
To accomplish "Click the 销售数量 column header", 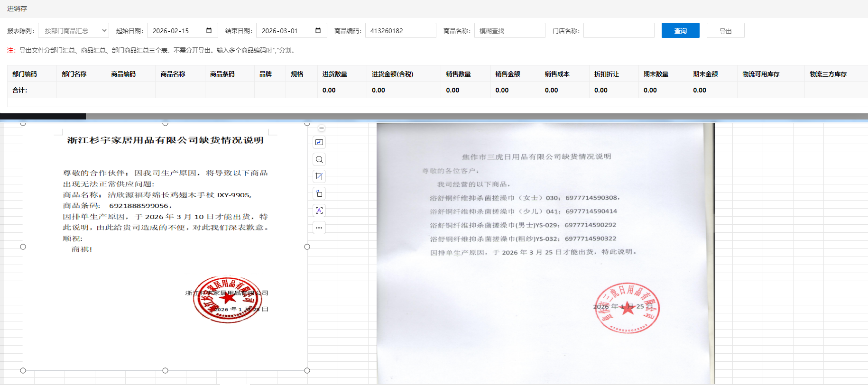I will [458, 74].
